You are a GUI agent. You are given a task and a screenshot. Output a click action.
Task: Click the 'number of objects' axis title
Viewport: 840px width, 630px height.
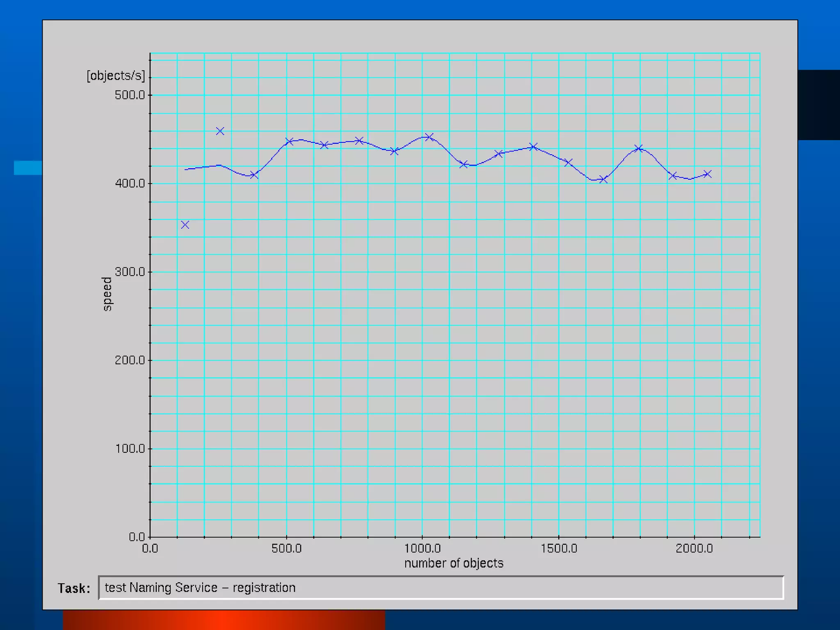click(454, 563)
